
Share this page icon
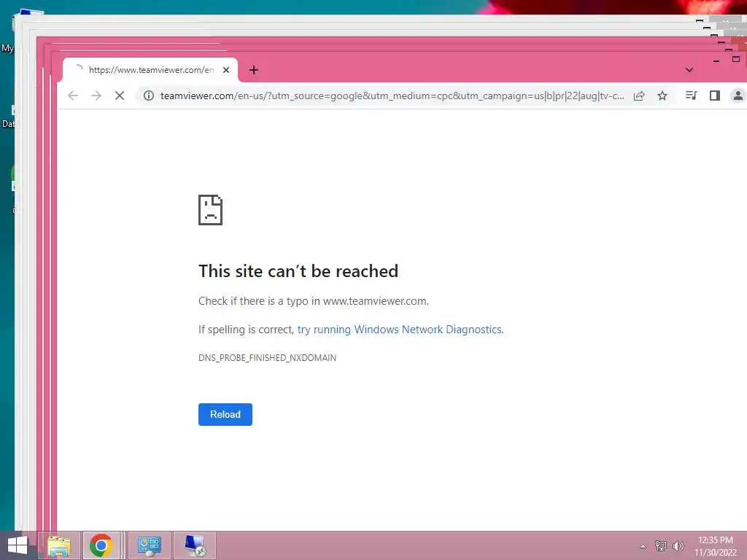639,96
